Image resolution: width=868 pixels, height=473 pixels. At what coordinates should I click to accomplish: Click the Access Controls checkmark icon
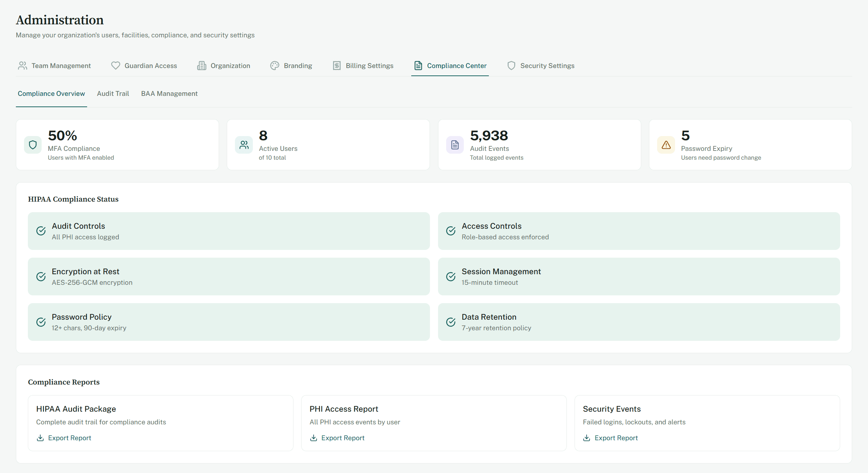point(451,231)
